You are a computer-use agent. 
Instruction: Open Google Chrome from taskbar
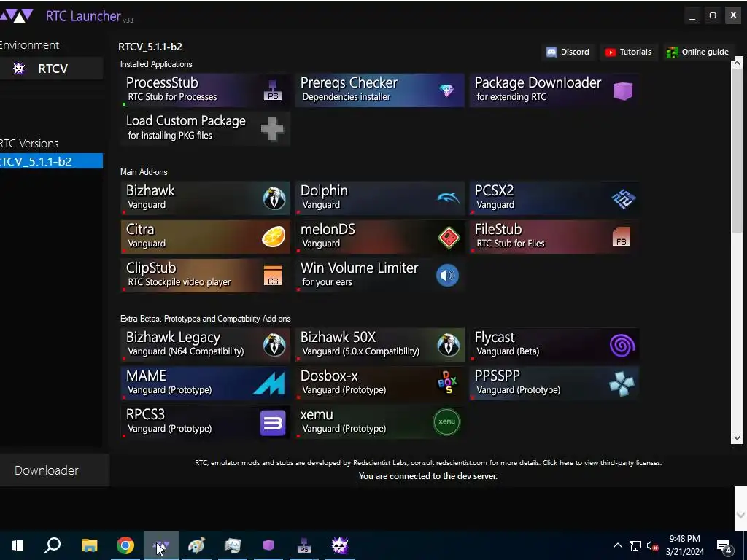pos(125,545)
